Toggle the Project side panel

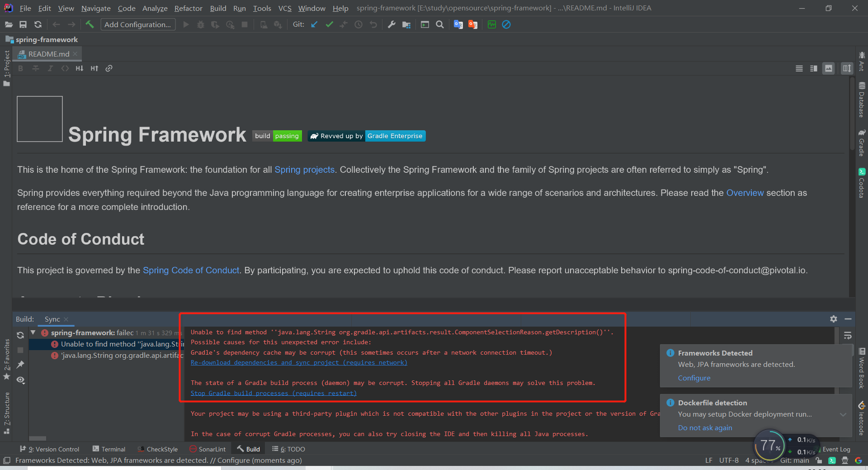pyautogui.click(x=6, y=68)
